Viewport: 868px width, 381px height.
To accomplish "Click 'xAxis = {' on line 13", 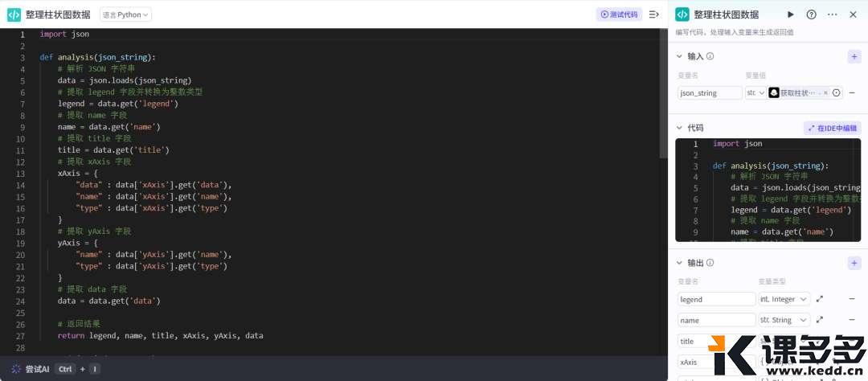I will pos(77,174).
